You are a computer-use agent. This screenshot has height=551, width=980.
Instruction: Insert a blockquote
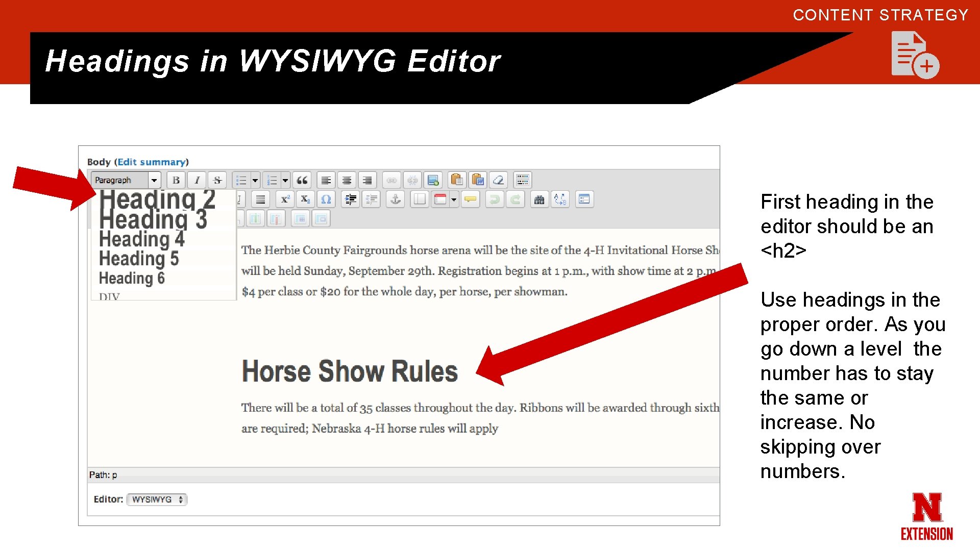click(x=302, y=180)
